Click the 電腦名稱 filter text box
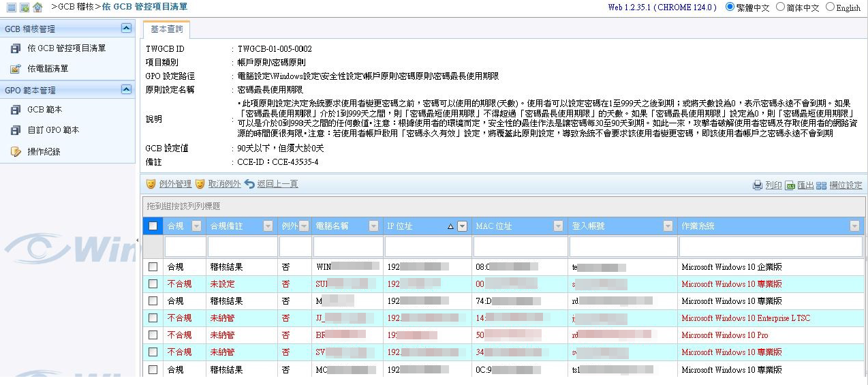 coord(347,247)
